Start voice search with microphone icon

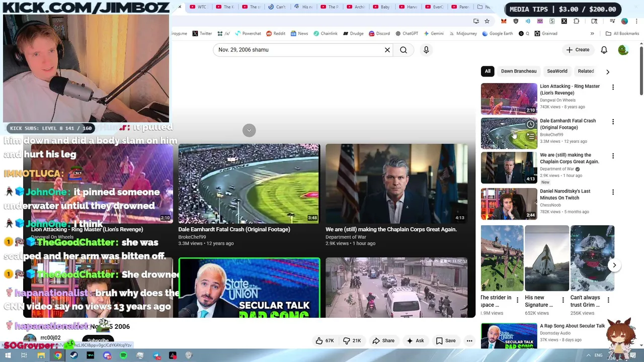pyautogui.click(x=426, y=50)
